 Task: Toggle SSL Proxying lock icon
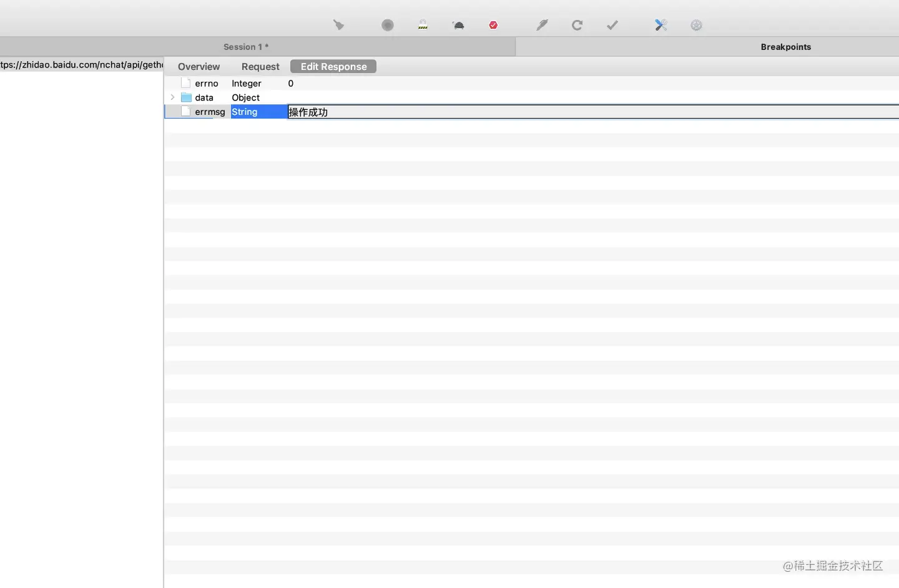coord(423,25)
